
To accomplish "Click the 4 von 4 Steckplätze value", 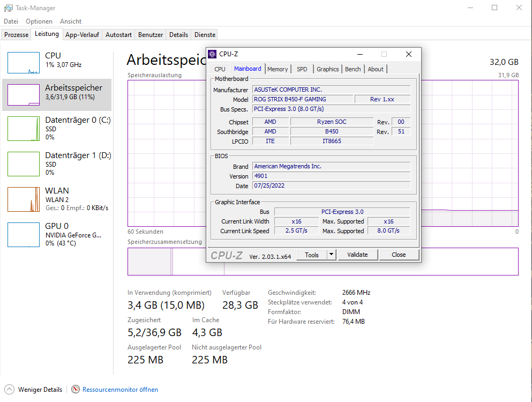I will (353, 302).
